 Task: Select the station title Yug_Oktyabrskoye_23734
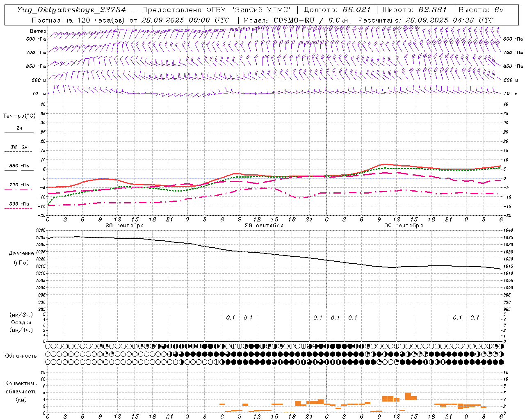71,10
